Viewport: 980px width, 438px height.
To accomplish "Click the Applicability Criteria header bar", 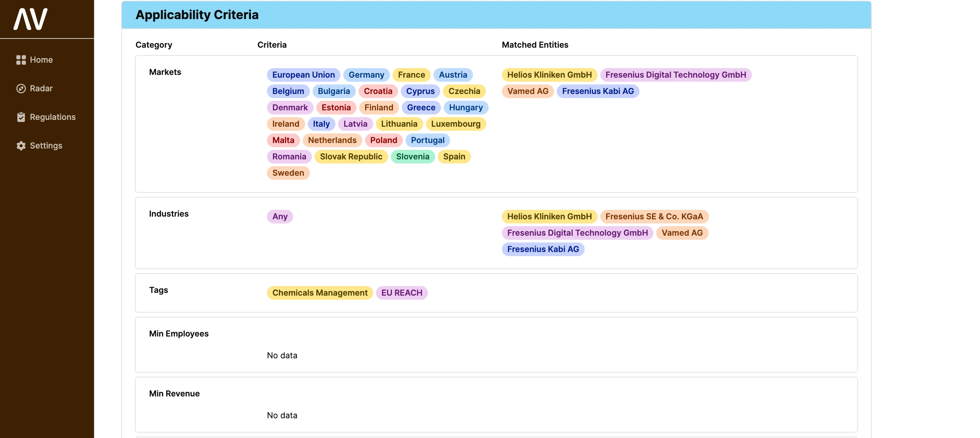I will pos(496,15).
